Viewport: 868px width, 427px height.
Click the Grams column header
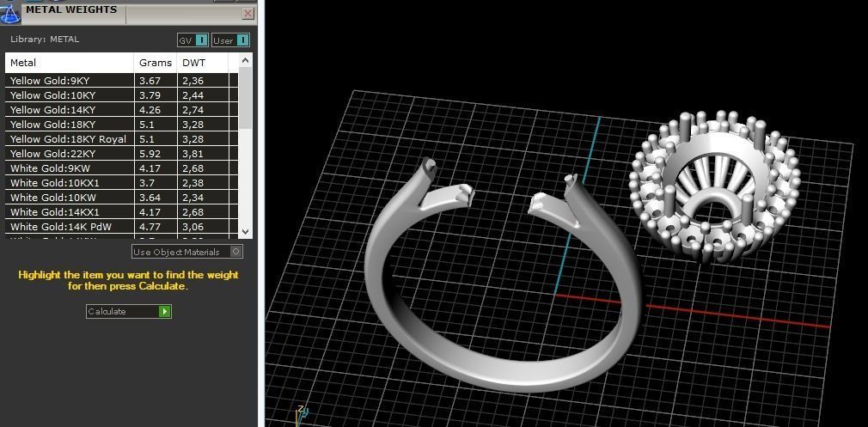[156, 63]
